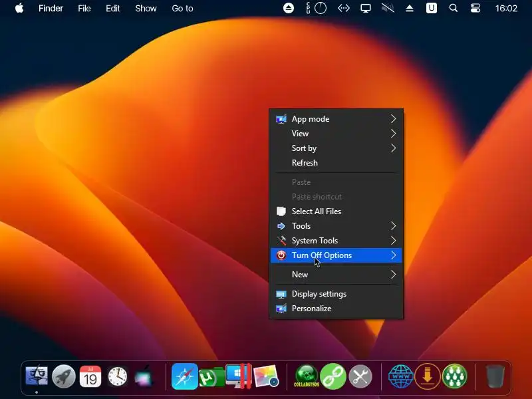Open Personalize from context menu

pyautogui.click(x=336, y=309)
